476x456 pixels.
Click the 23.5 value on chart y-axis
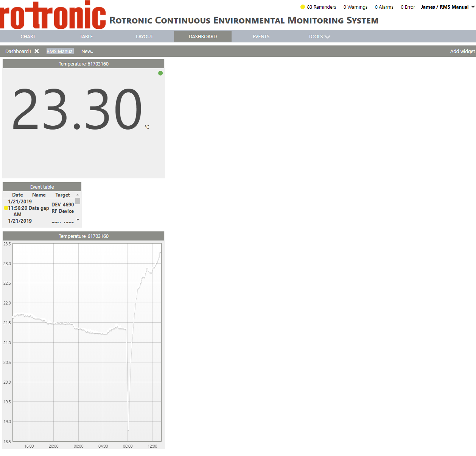pyautogui.click(x=7, y=244)
